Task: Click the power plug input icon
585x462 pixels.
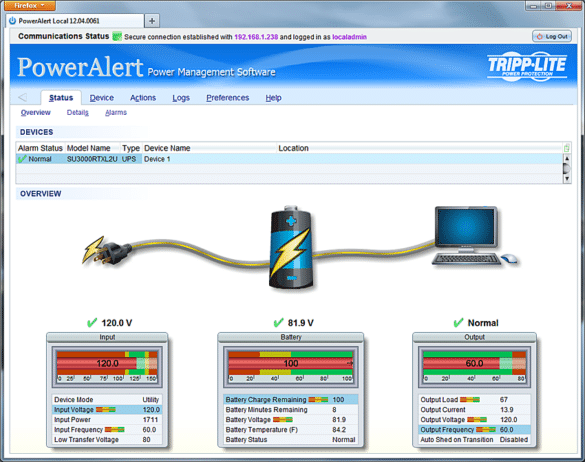Action: (107, 251)
